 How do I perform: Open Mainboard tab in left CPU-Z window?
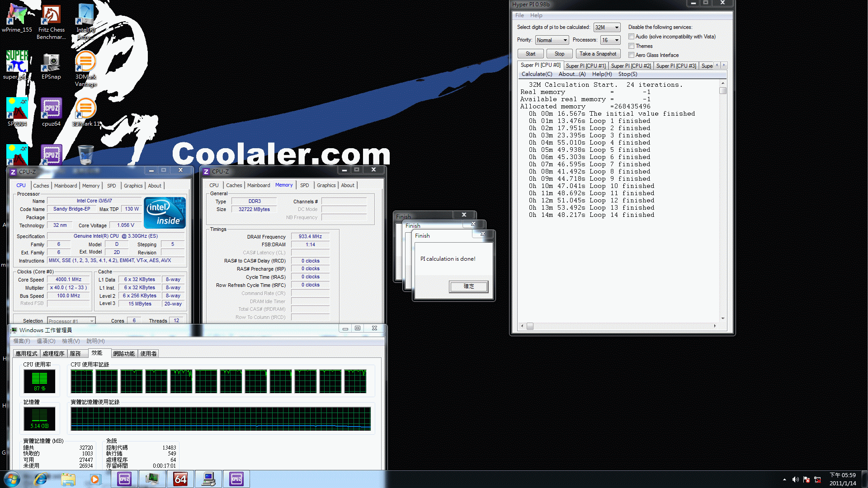click(66, 186)
